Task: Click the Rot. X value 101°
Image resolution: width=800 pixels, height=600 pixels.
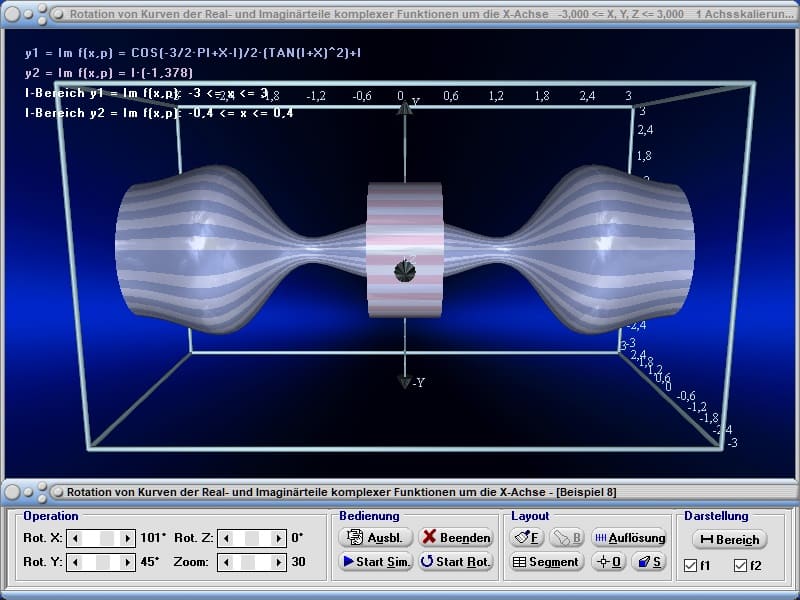Action: click(153, 537)
